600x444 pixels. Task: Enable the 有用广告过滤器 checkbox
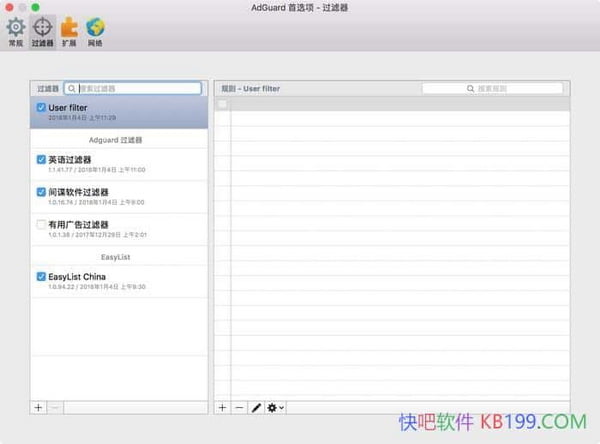(41, 225)
